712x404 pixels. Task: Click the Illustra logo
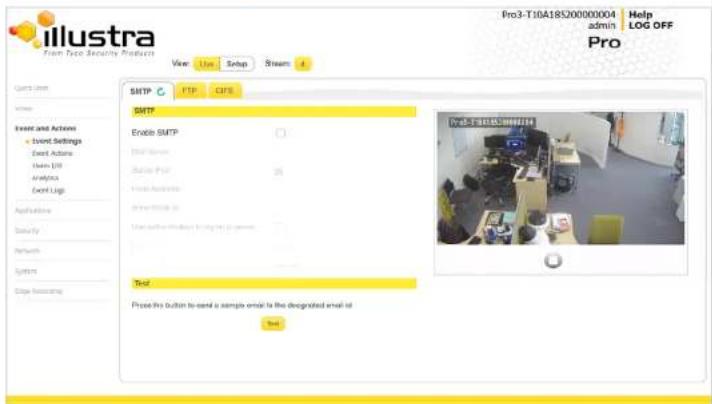[82, 33]
